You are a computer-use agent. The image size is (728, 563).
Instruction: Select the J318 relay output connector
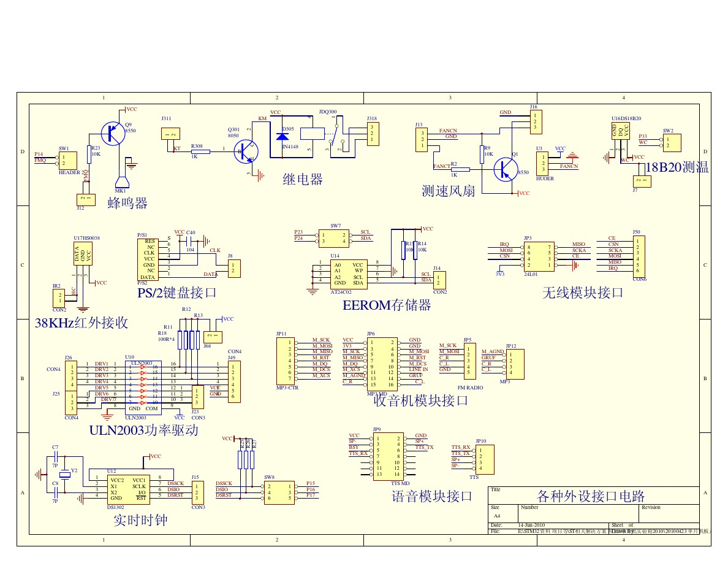coord(373,133)
